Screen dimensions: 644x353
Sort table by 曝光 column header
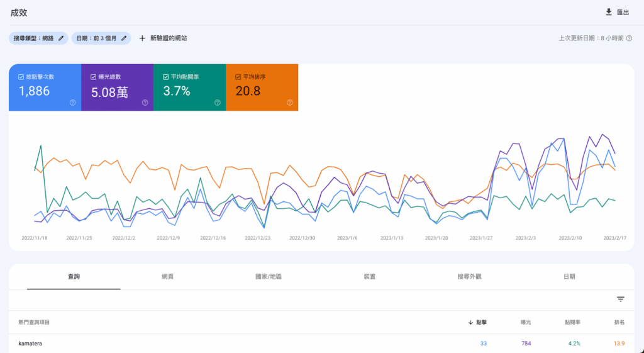coord(526,323)
